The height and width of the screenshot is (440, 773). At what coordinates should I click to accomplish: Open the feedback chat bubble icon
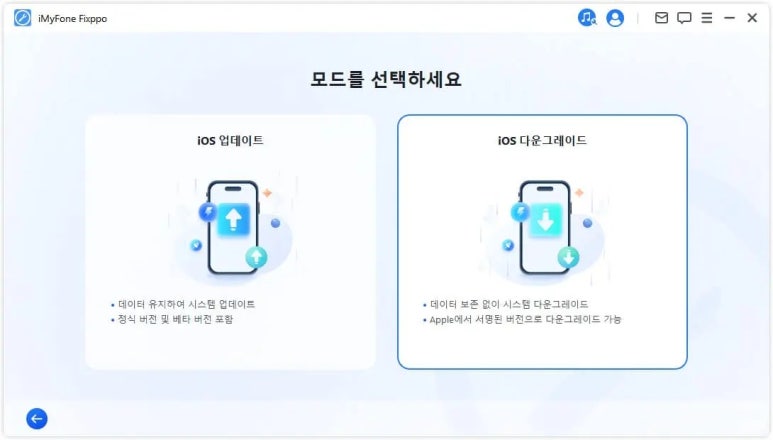684,18
